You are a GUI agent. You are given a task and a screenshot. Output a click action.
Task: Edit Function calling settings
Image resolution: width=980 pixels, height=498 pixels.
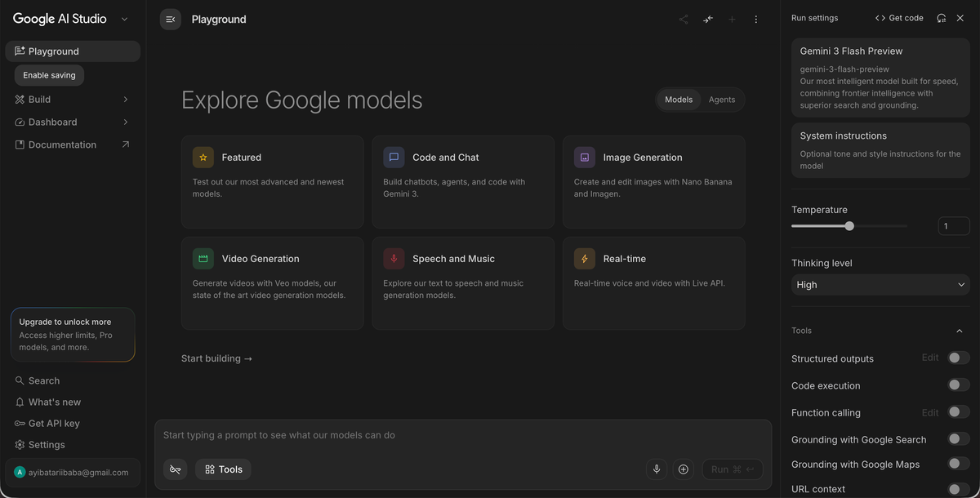tap(930, 412)
